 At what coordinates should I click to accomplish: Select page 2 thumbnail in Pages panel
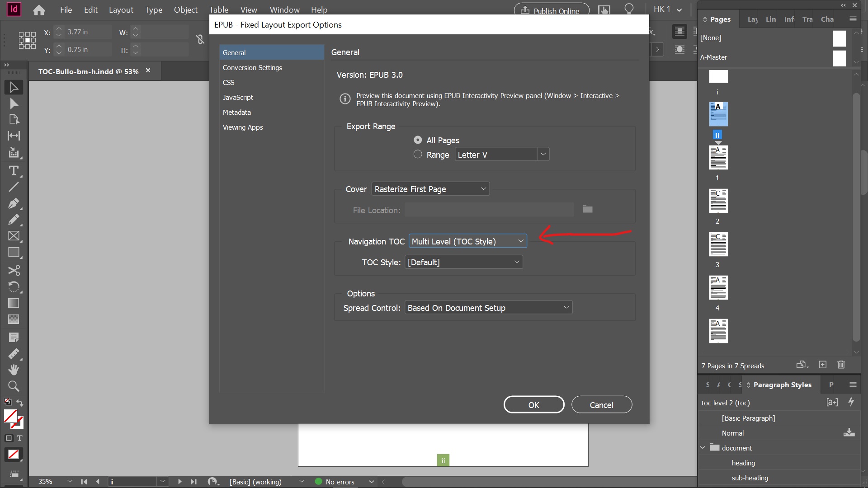[718, 201]
